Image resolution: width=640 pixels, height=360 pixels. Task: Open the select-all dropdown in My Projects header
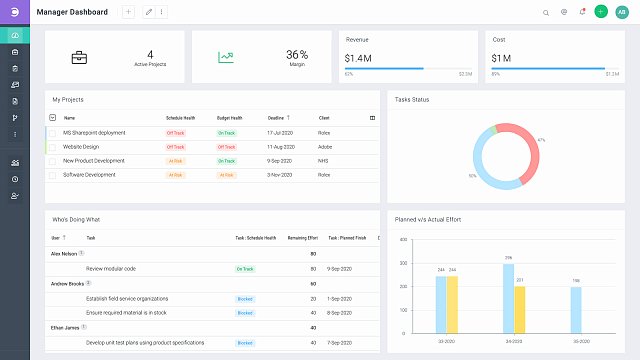pos(53,118)
